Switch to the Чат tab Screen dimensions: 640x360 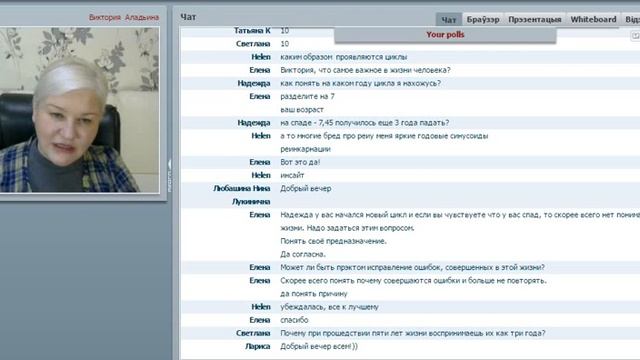(x=449, y=20)
